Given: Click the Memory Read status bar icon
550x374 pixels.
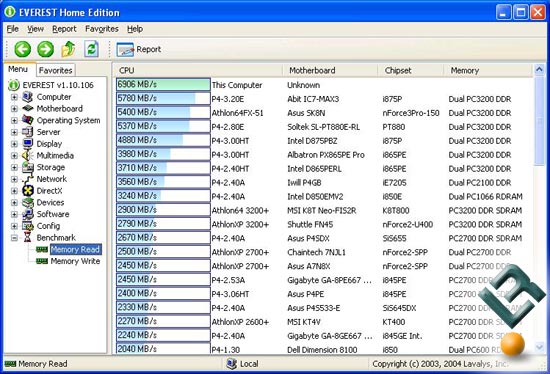Looking at the screenshot, I should [x=10, y=364].
